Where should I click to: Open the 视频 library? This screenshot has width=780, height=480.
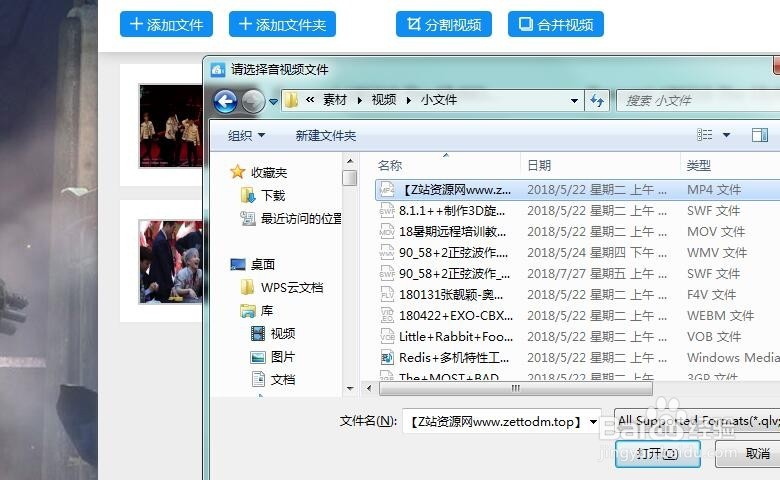pos(273,333)
